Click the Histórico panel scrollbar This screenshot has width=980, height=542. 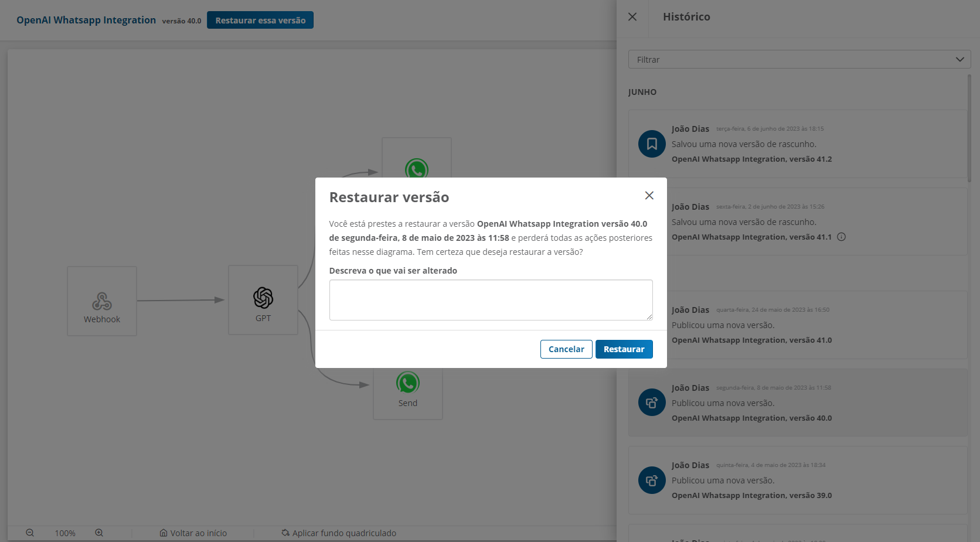click(969, 128)
